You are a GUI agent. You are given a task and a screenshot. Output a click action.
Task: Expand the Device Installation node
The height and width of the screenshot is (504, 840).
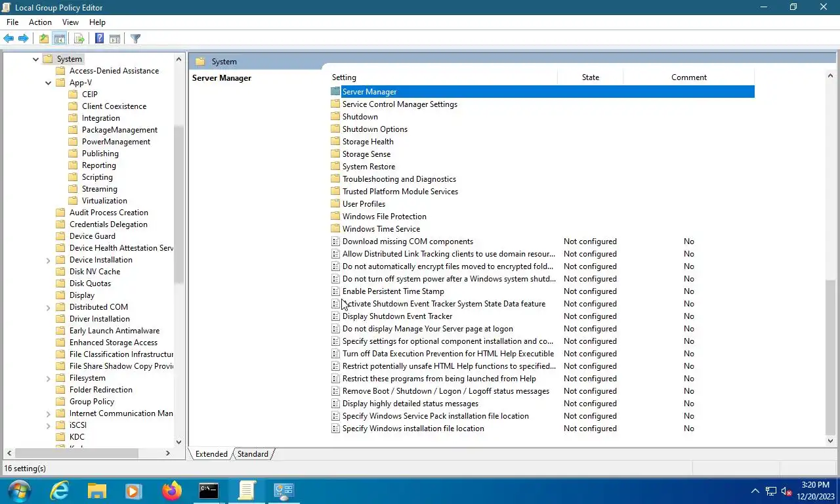[48, 260]
